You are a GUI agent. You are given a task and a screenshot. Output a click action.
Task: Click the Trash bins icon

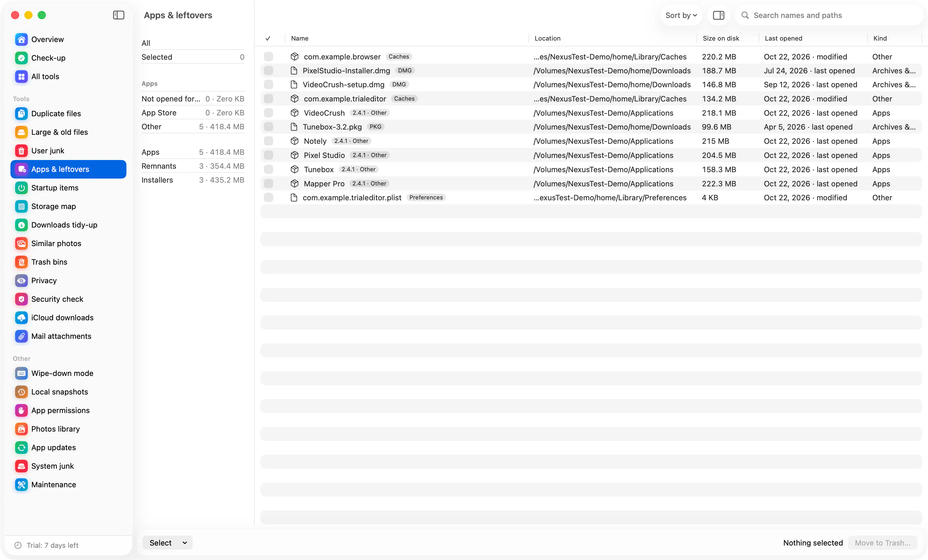click(21, 262)
